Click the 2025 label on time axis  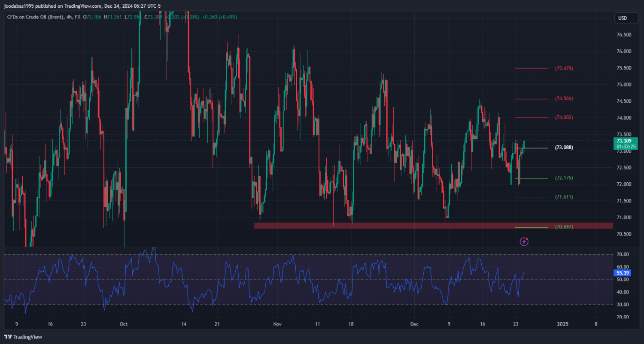[562, 324]
